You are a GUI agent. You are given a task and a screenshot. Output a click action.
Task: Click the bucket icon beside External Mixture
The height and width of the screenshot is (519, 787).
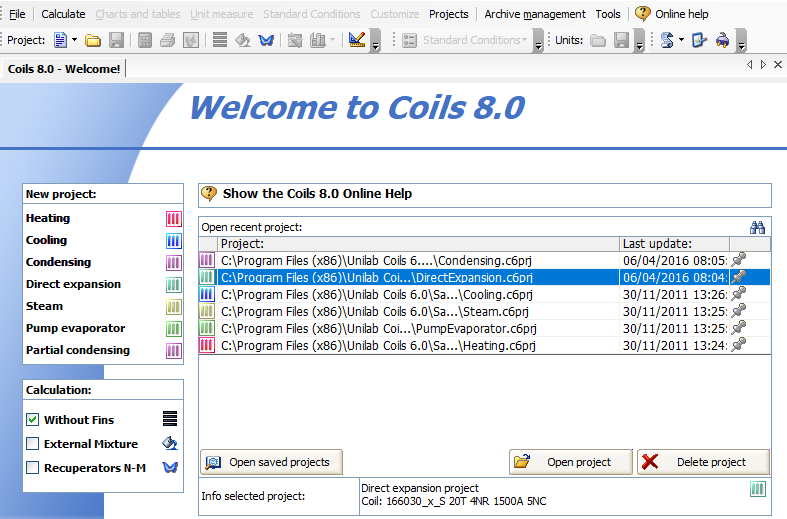(x=170, y=443)
